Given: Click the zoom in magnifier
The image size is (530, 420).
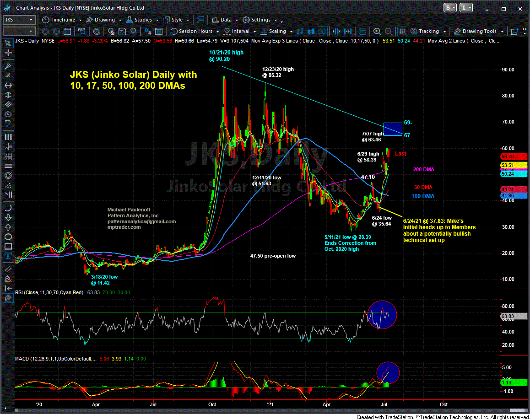Looking at the screenshot, I should coord(377,32).
